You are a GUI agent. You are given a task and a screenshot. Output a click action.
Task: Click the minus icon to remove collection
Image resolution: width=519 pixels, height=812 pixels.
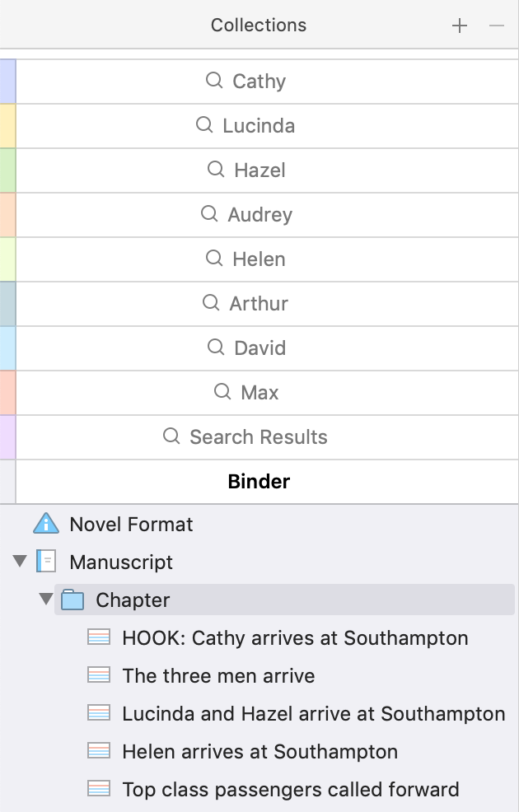(496, 26)
